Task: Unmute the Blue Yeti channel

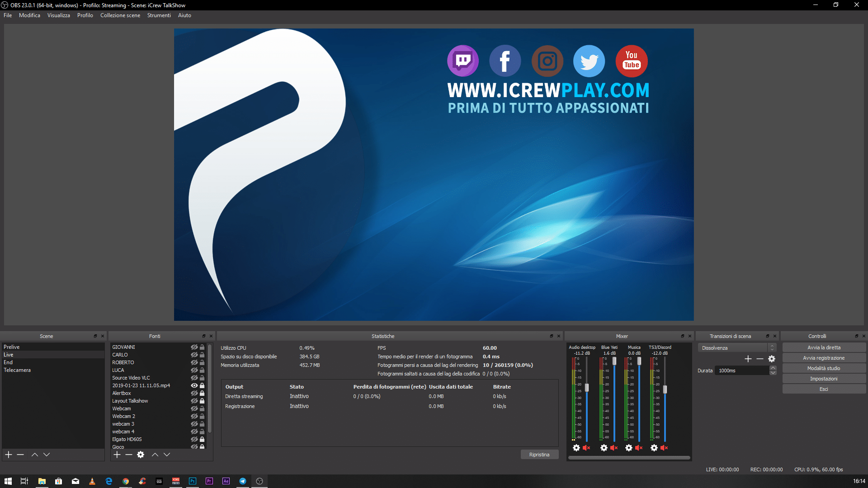Action: pyautogui.click(x=614, y=448)
